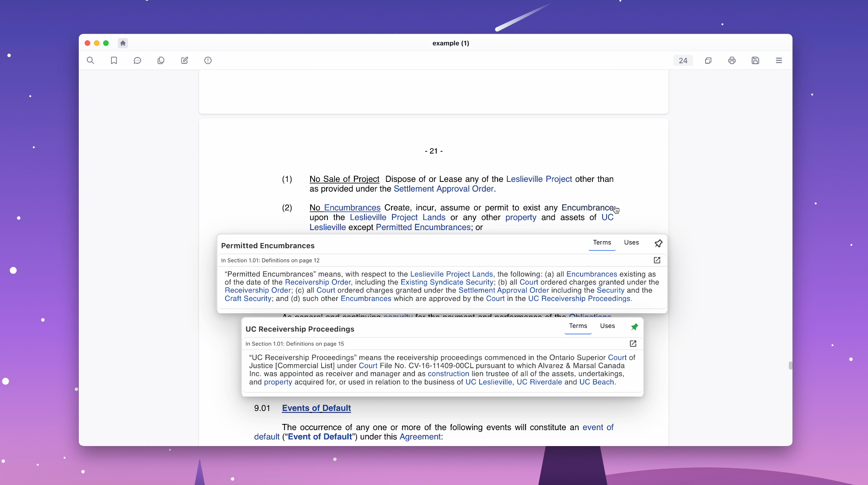Screen dimensions: 868x485
Task: Toggle the windows layers icon near page number
Action: click(708, 61)
